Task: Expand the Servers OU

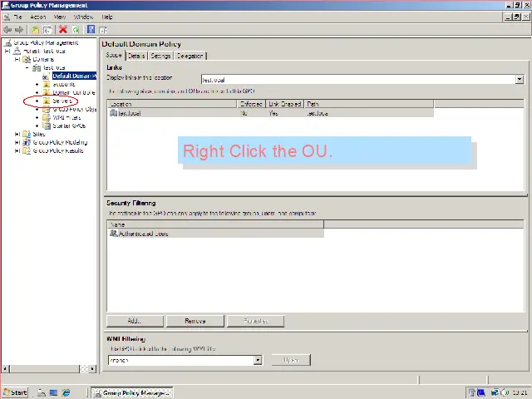Action: 37,101
